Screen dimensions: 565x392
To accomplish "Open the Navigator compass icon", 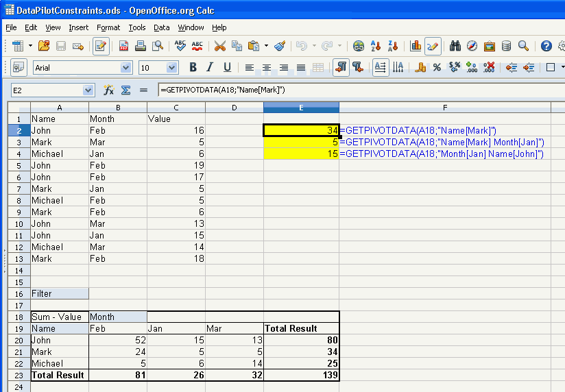I will tap(472, 46).
